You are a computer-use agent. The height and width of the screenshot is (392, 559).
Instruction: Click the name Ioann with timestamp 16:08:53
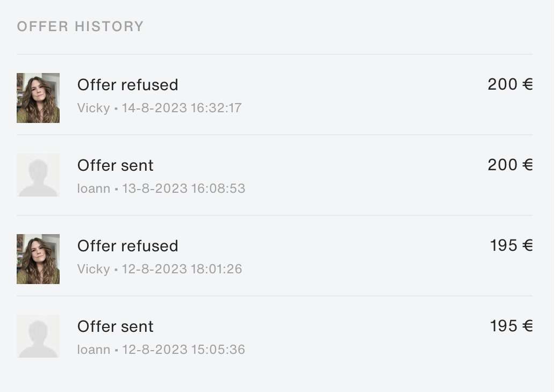point(94,188)
